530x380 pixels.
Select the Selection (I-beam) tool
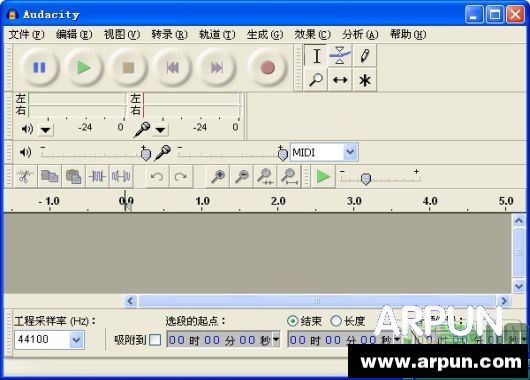point(316,56)
